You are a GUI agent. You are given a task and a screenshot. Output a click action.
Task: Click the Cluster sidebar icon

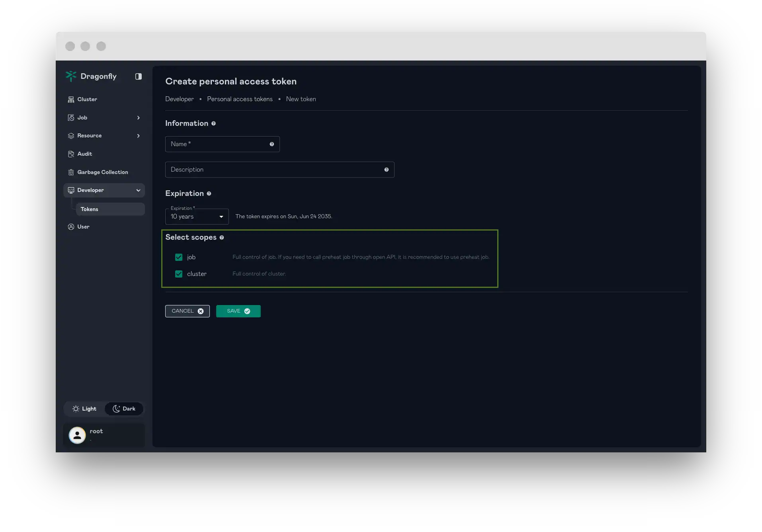[71, 99]
